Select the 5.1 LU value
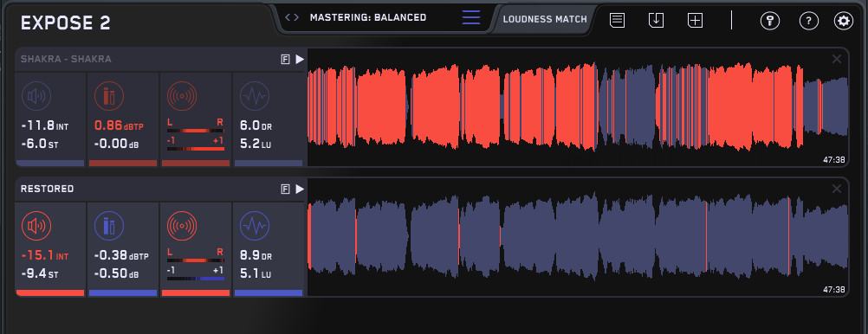 click(256, 273)
